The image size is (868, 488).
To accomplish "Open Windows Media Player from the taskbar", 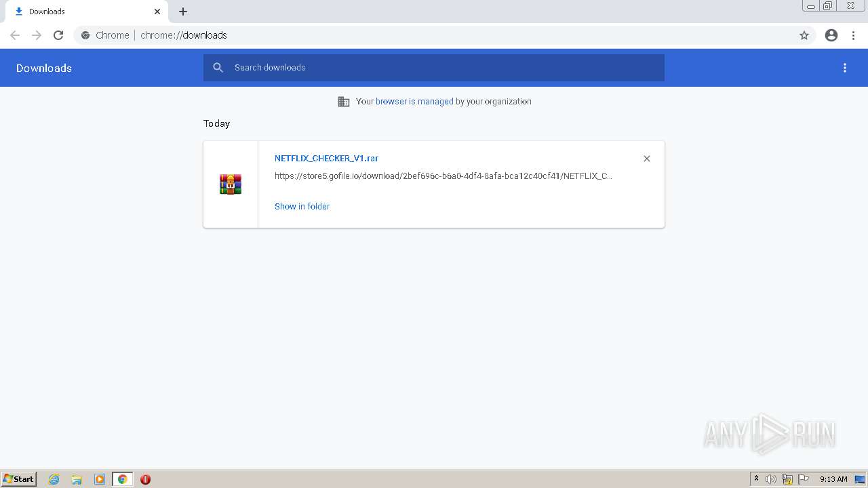I will click(100, 479).
